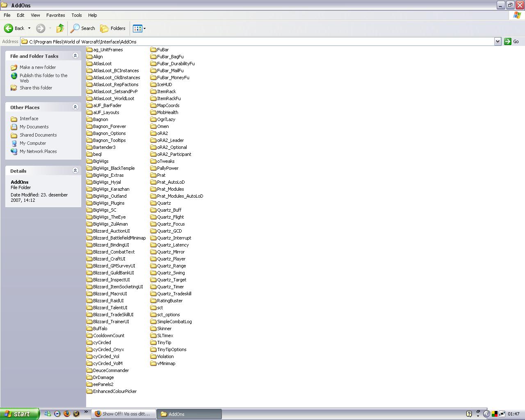Select the Prat_Modules folder name
The height and width of the screenshot is (420, 525).
coord(171,189)
